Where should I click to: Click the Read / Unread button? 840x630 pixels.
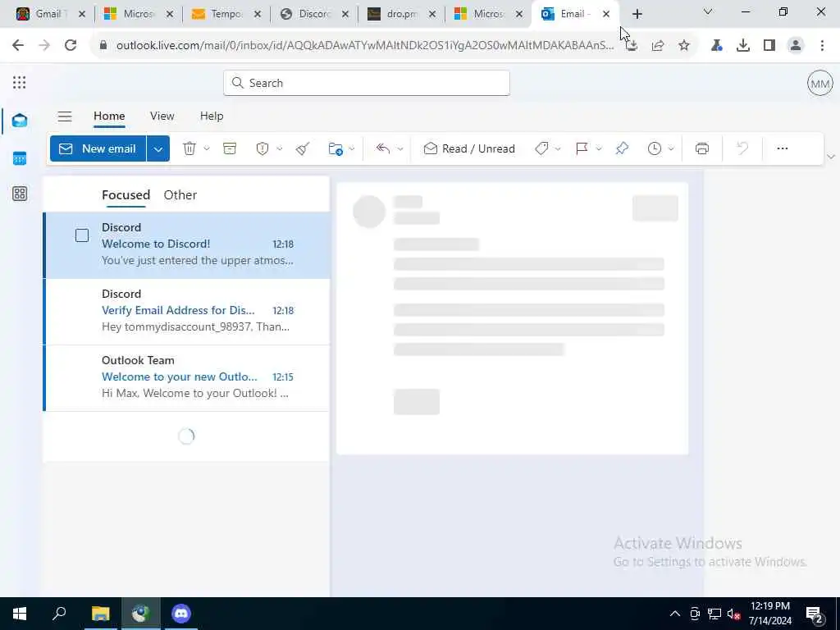[468, 149]
